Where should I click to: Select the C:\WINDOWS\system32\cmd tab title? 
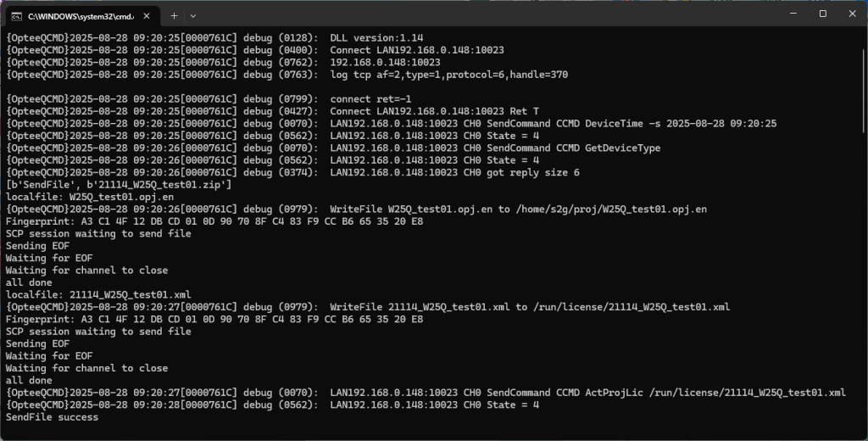click(81, 17)
